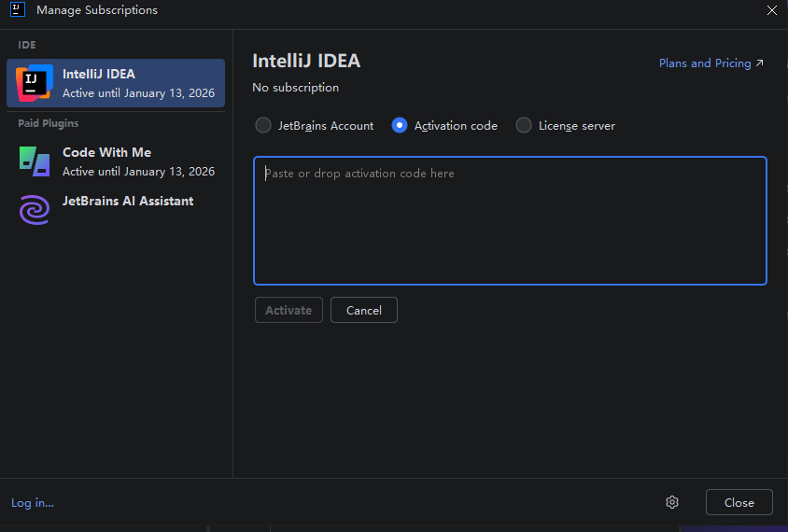The height and width of the screenshot is (532, 788).
Task: Focus the activation code text area
Action: click(510, 220)
